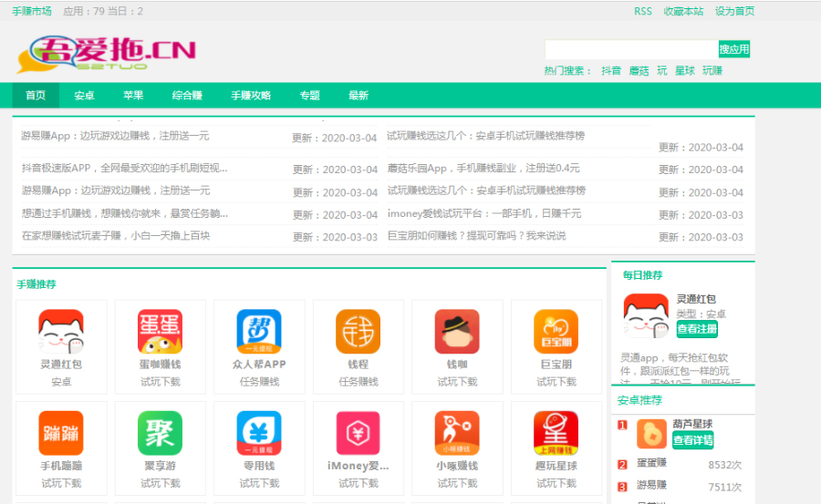Click the 设为首页 link
821x504 pixels.
point(734,11)
